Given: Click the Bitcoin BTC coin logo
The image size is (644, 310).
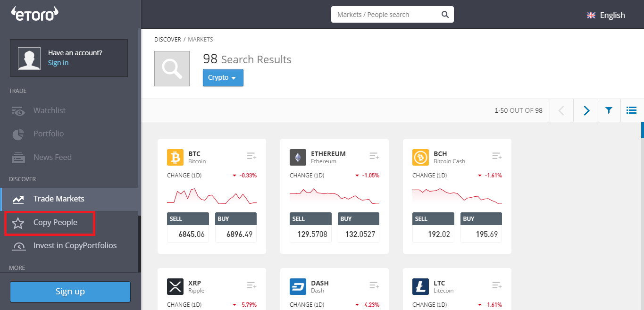Looking at the screenshot, I should (x=175, y=158).
